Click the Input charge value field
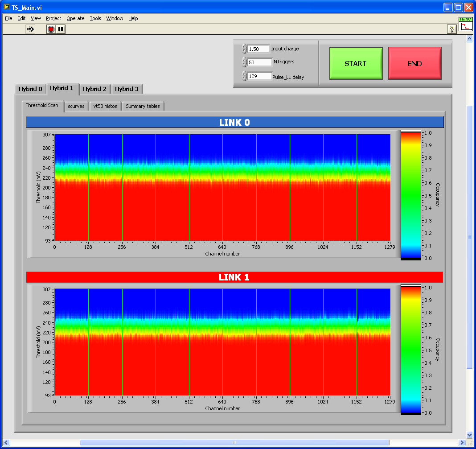Image resolution: width=476 pixels, height=449 pixels. tap(259, 49)
